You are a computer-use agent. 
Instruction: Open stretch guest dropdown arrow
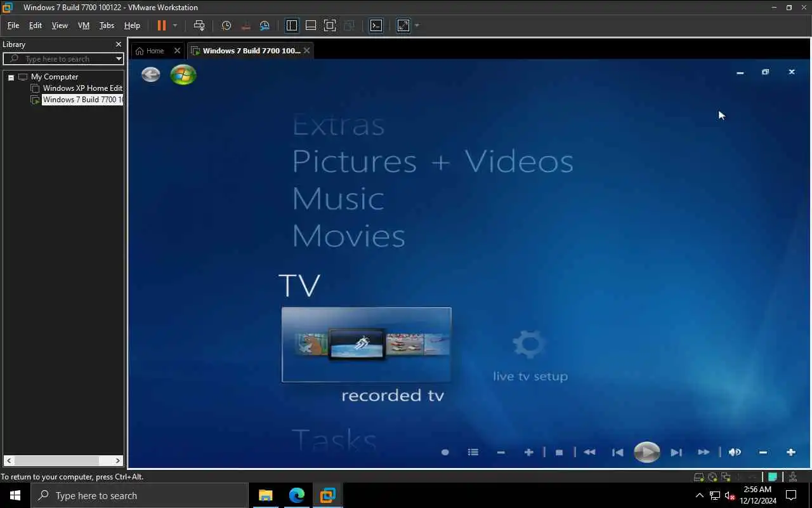coord(417,25)
